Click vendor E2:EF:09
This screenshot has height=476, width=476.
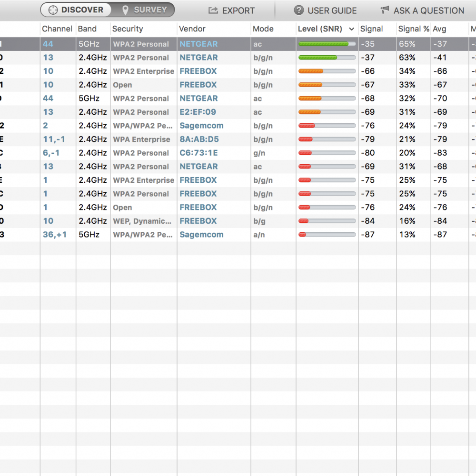pyautogui.click(x=198, y=112)
